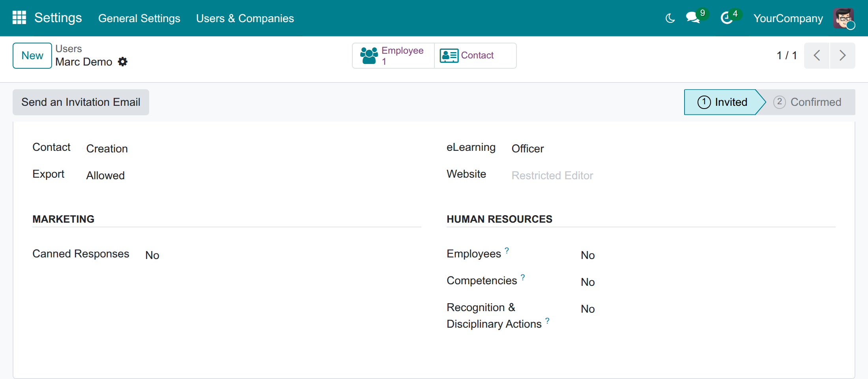Screen dimensions: 868x379
Task: Toggle dark mode moon icon
Action: [x=670, y=18]
